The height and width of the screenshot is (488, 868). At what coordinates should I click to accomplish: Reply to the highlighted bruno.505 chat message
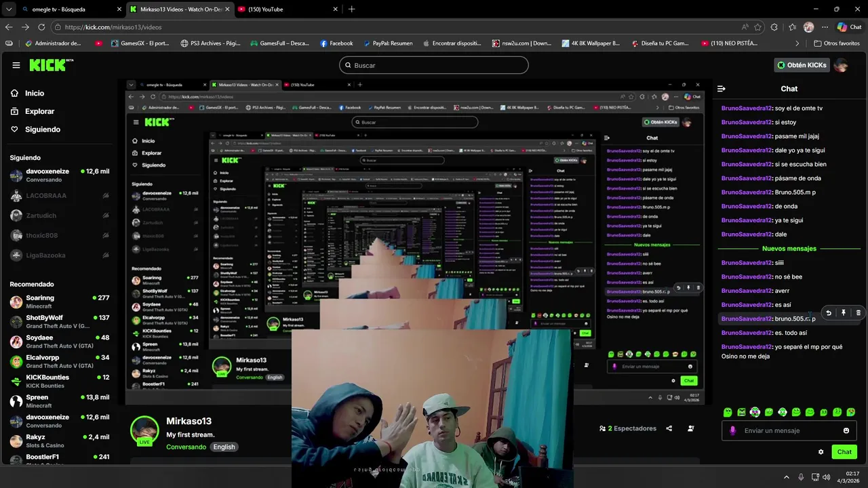(x=829, y=313)
